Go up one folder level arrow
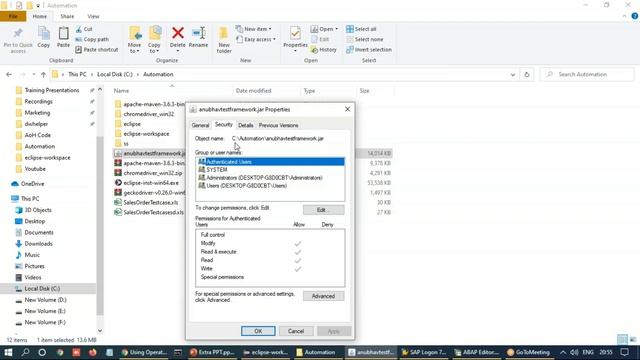 tap(43, 75)
